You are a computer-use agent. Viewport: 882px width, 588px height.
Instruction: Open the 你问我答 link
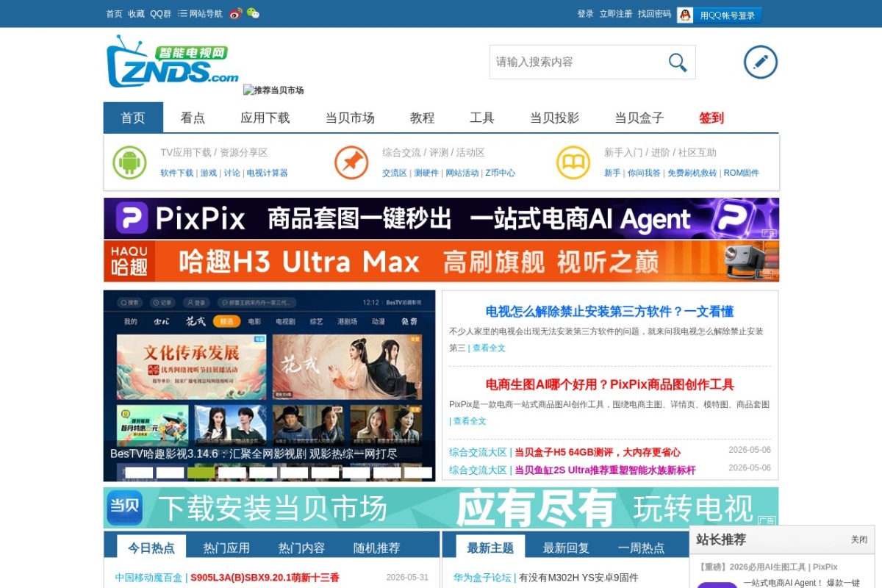click(x=644, y=173)
